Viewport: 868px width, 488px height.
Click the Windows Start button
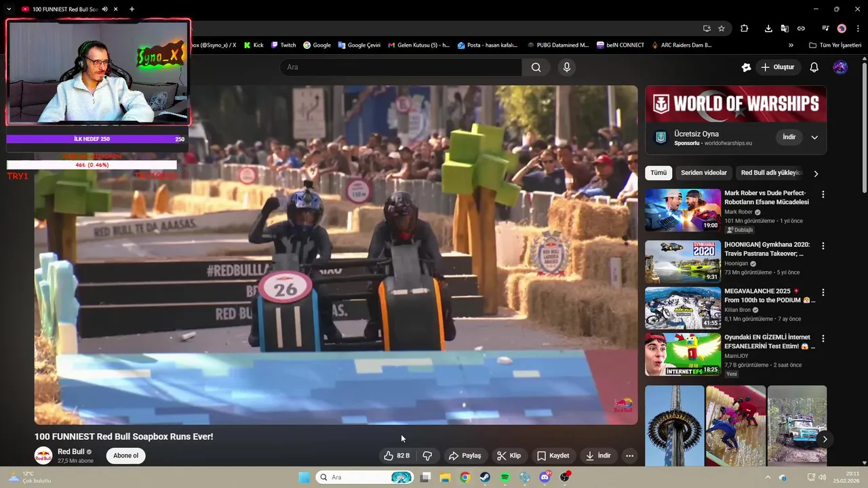click(304, 477)
